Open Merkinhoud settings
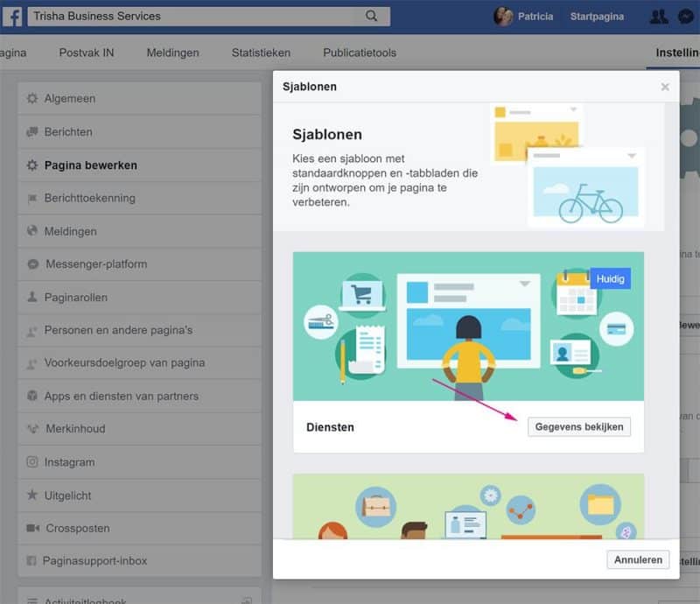The image size is (700, 604). (x=139, y=428)
